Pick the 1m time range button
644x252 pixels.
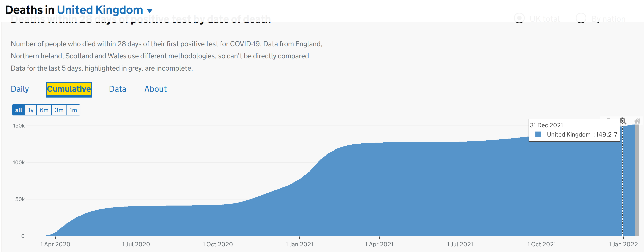pos(73,110)
